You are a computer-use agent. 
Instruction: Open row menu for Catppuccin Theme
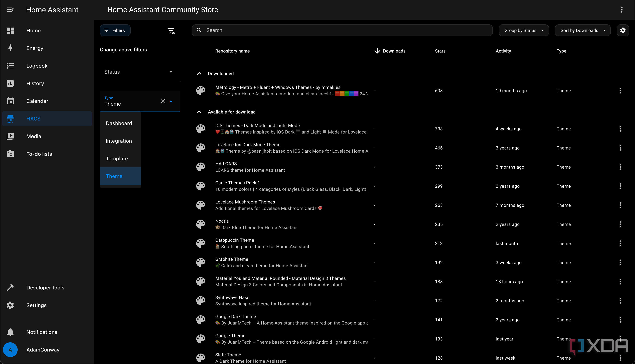tap(620, 243)
